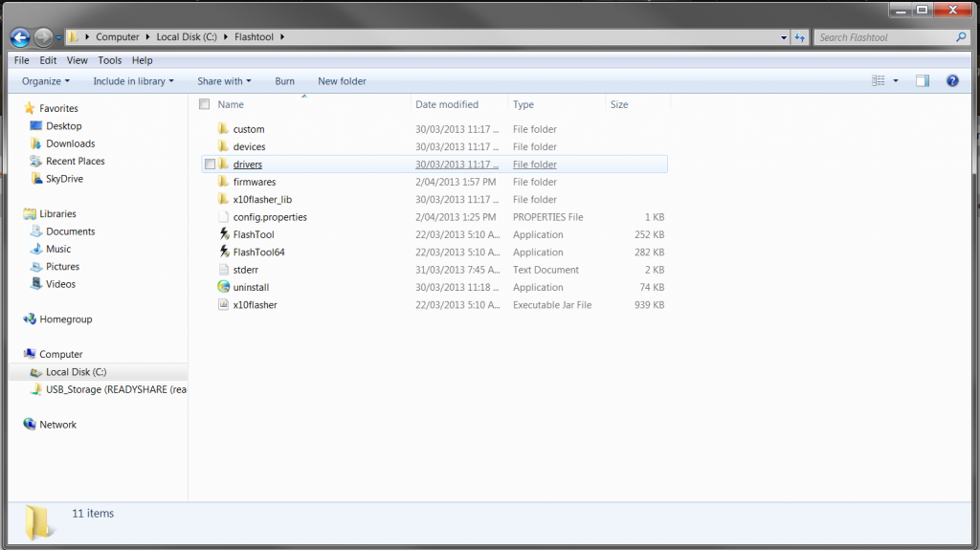
Task: Select the config.properties file icon
Action: click(223, 217)
